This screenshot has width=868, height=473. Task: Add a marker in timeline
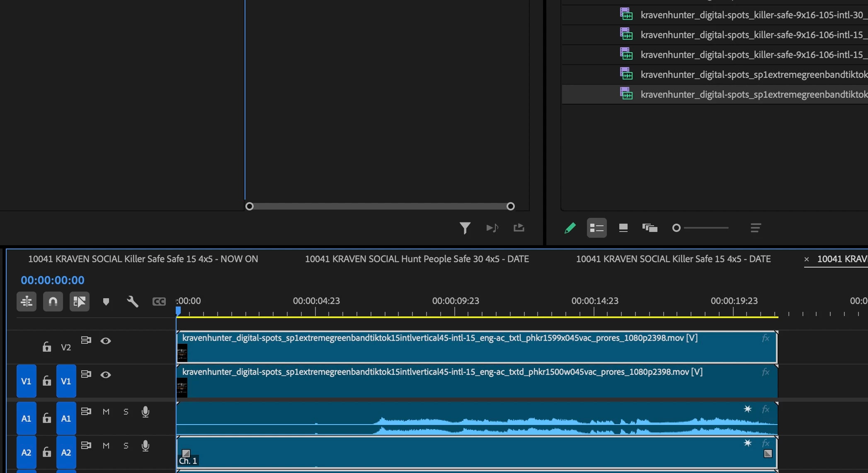106,302
